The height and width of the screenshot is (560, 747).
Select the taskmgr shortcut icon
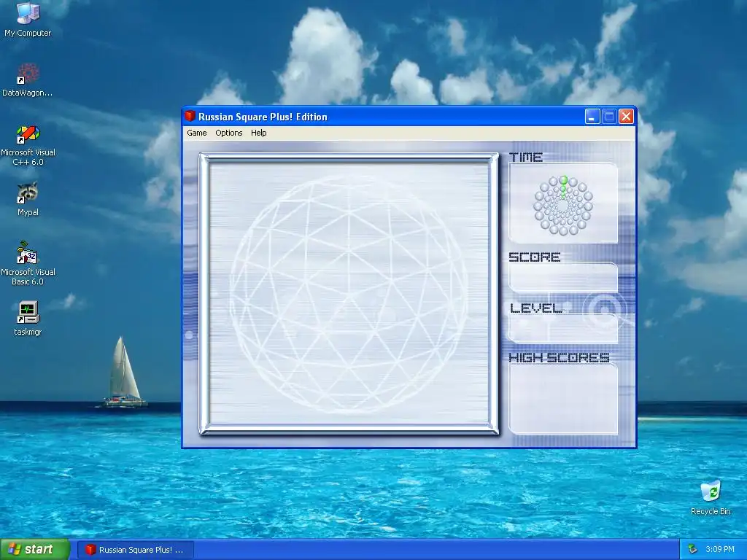click(28, 319)
